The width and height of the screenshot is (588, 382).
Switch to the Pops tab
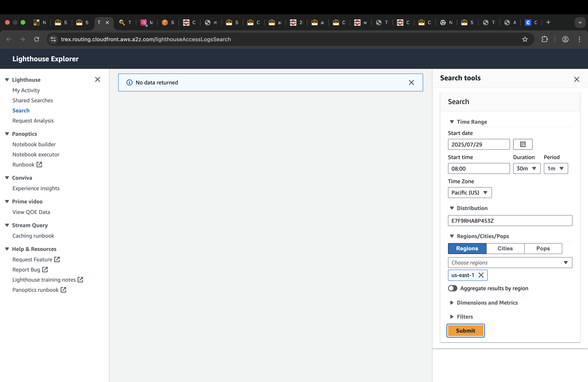pyautogui.click(x=543, y=248)
